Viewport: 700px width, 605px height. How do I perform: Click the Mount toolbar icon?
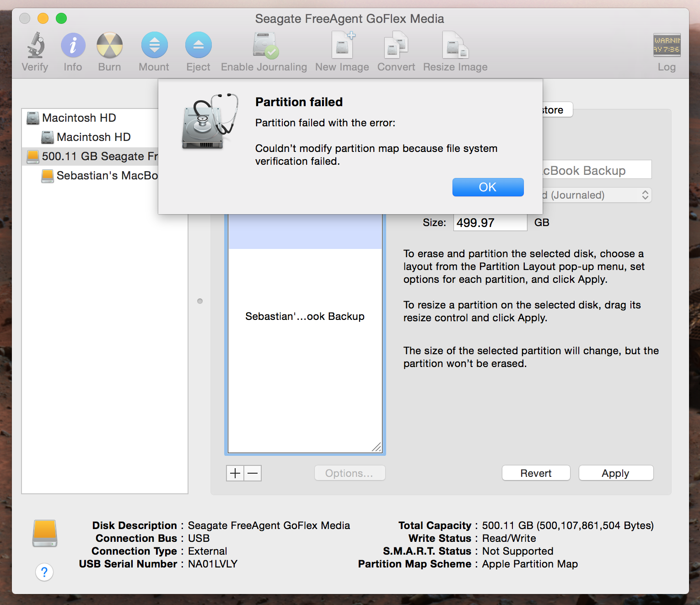point(155,45)
